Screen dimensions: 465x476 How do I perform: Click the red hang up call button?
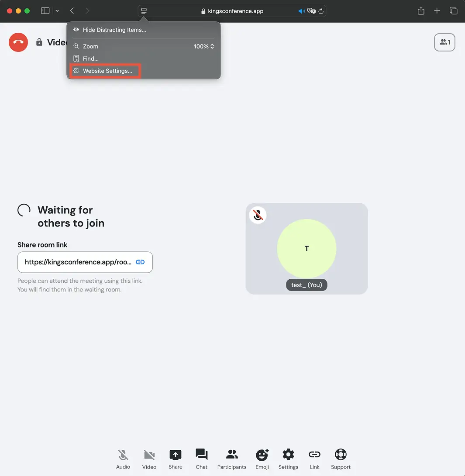(18, 42)
